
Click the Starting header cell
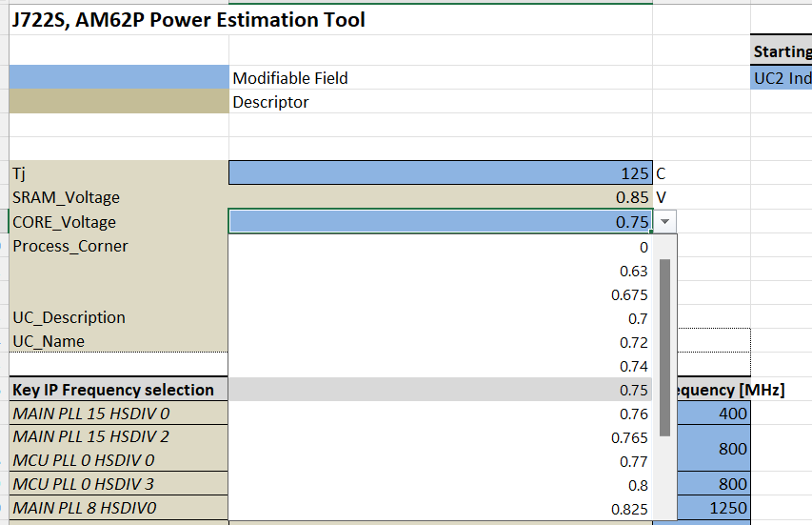(781, 51)
